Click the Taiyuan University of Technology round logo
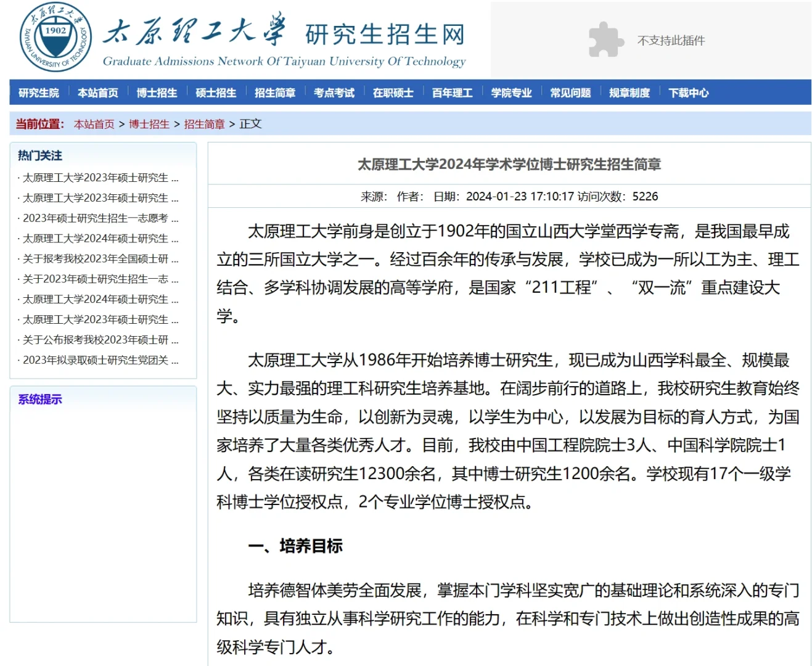 pyautogui.click(x=56, y=38)
